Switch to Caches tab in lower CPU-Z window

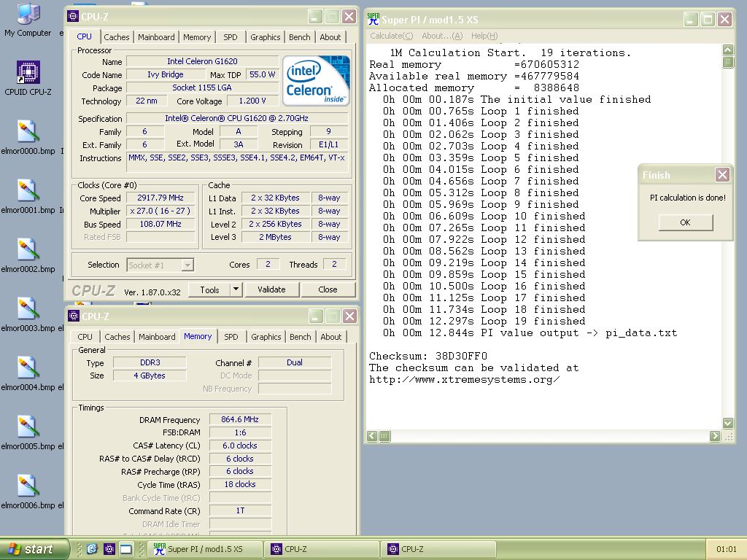pos(117,337)
